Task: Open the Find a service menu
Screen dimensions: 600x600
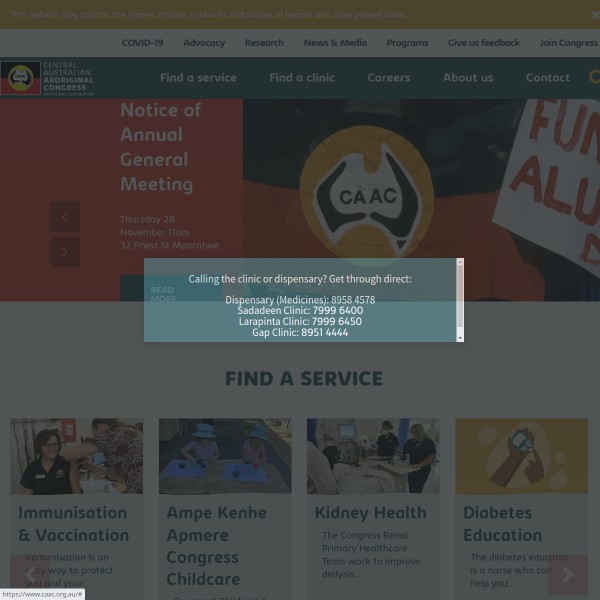Action: pos(198,78)
